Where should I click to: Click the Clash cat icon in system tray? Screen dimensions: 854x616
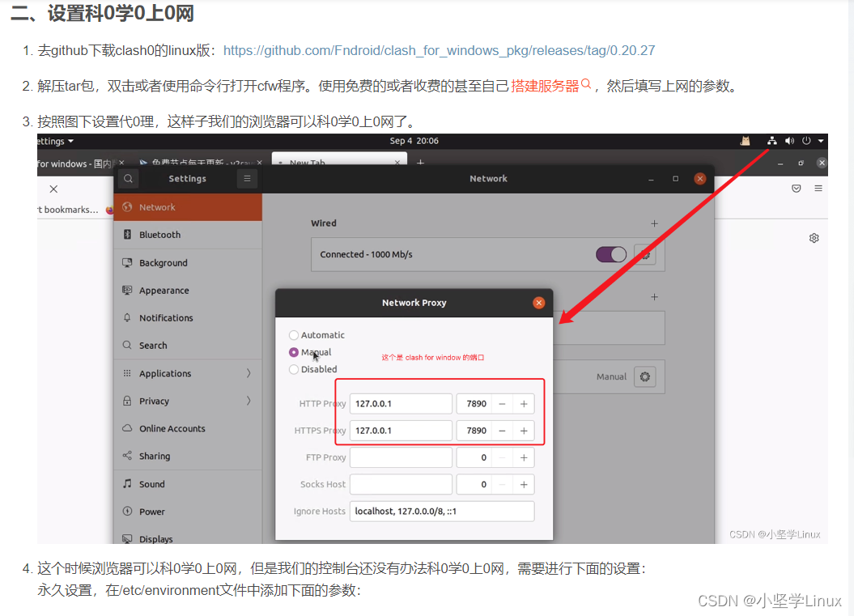745,140
